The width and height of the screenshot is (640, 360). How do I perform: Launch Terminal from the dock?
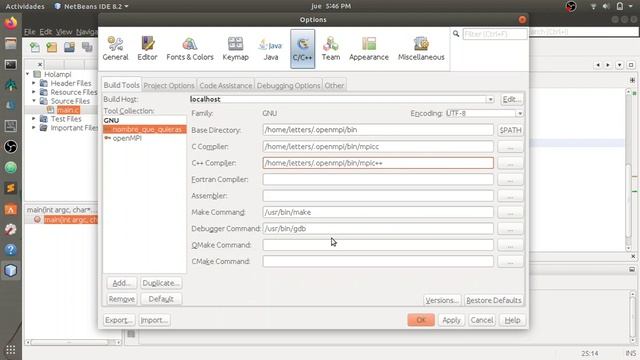[x=11, y=64]
